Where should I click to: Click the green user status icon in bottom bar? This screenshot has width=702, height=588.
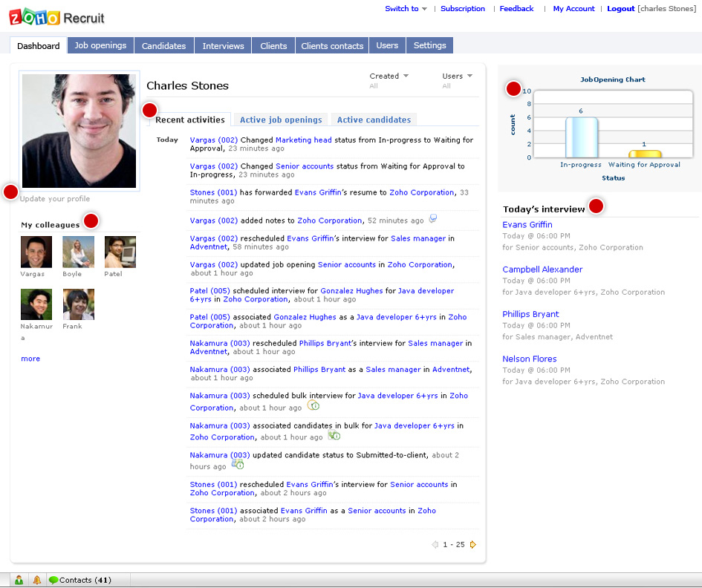point(19,580)
